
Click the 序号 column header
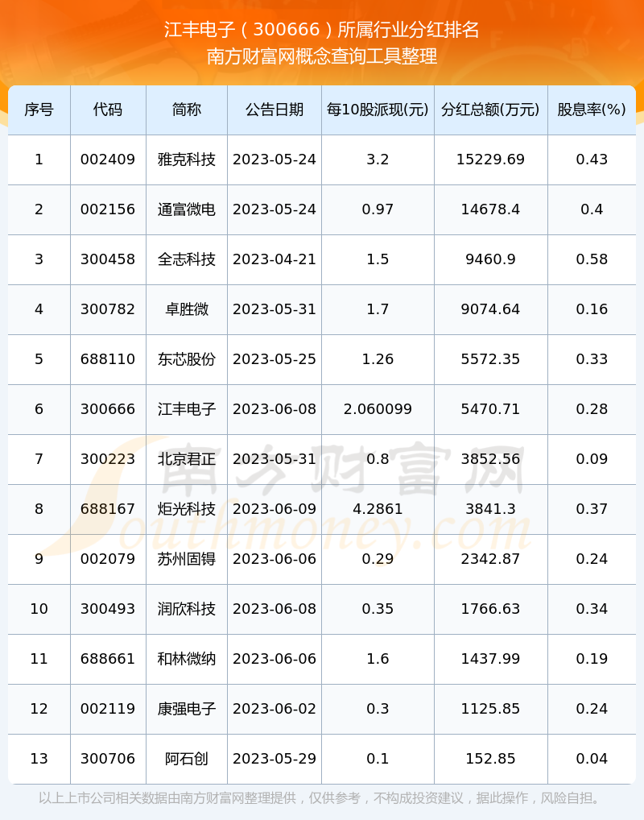click(x=39, y=110)
